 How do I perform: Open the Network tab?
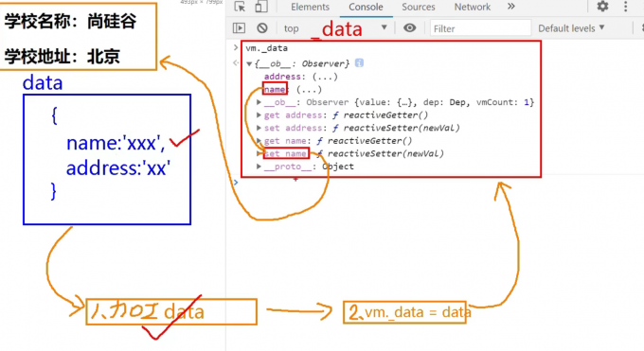click(473, 7)
